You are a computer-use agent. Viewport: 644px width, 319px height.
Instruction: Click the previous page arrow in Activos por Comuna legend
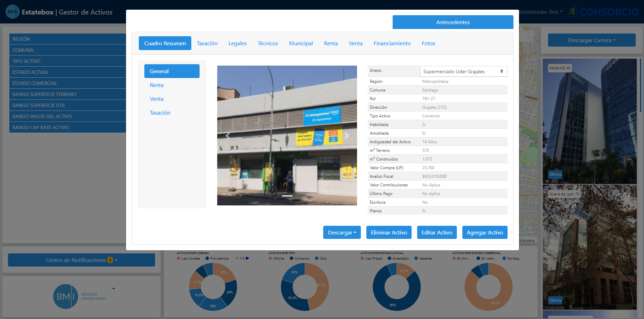[x=237, y=258]
